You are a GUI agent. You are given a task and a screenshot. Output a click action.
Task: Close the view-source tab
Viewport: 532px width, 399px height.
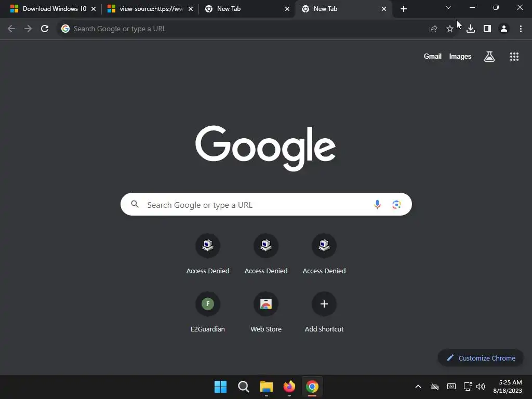coord(191,9)
